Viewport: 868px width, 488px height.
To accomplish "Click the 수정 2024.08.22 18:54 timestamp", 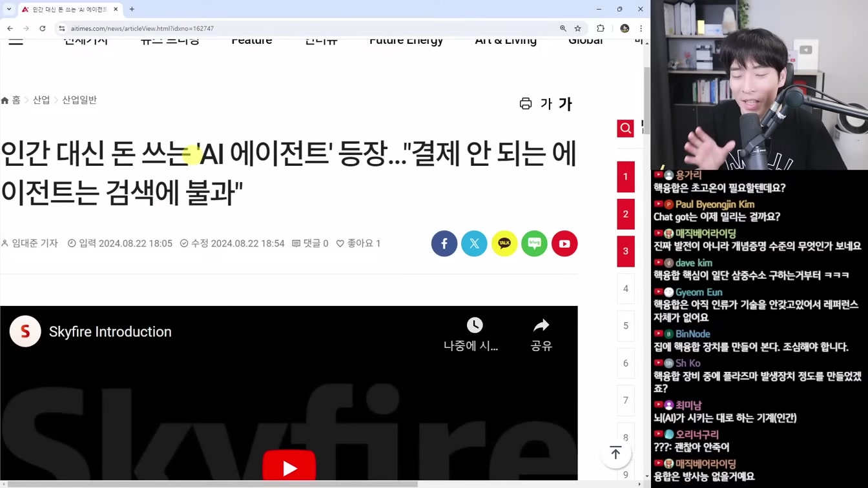I will (x=232, y=243).
